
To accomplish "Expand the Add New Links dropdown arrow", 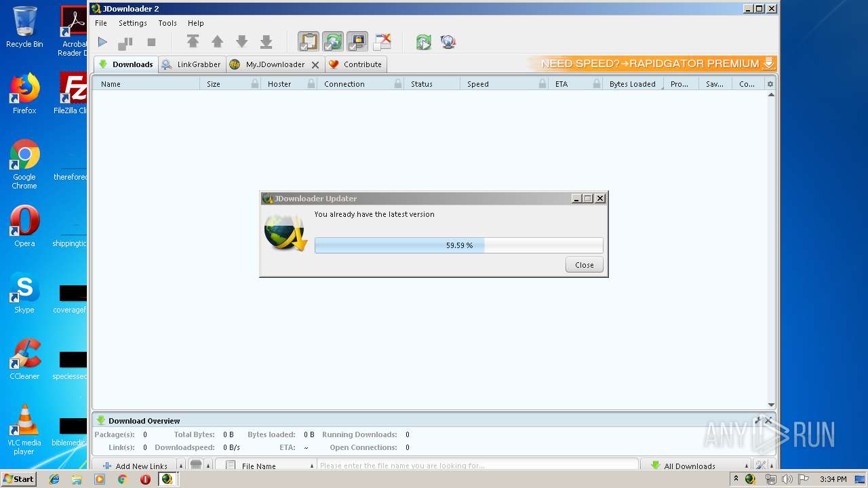I will tap(180, 466).
